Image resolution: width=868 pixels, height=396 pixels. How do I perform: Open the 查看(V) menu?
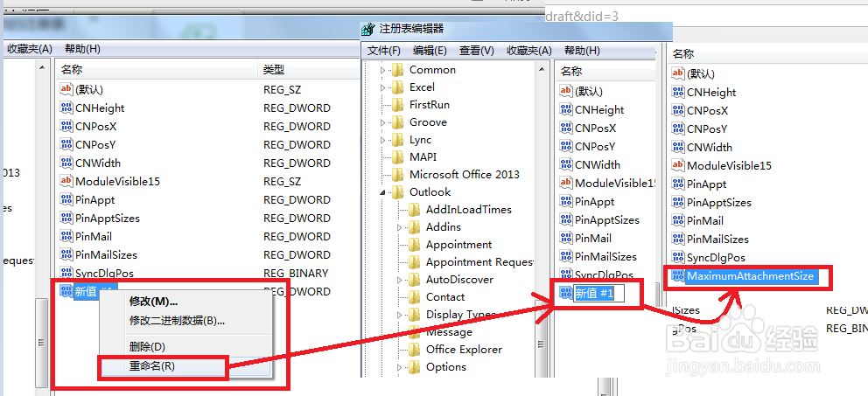477,51
